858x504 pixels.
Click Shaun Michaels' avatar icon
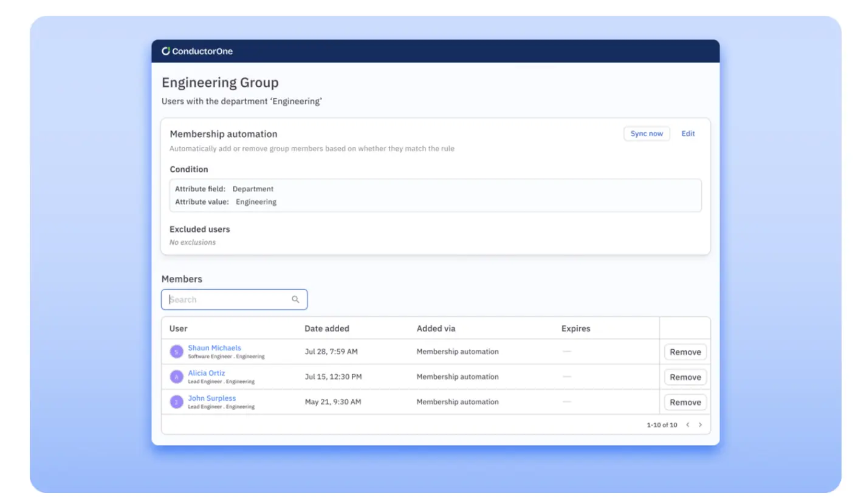click(x=176, y=352)
